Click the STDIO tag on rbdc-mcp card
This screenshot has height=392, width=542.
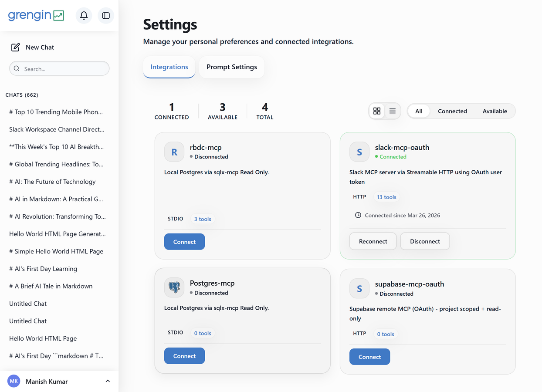(x=176, y=219)
